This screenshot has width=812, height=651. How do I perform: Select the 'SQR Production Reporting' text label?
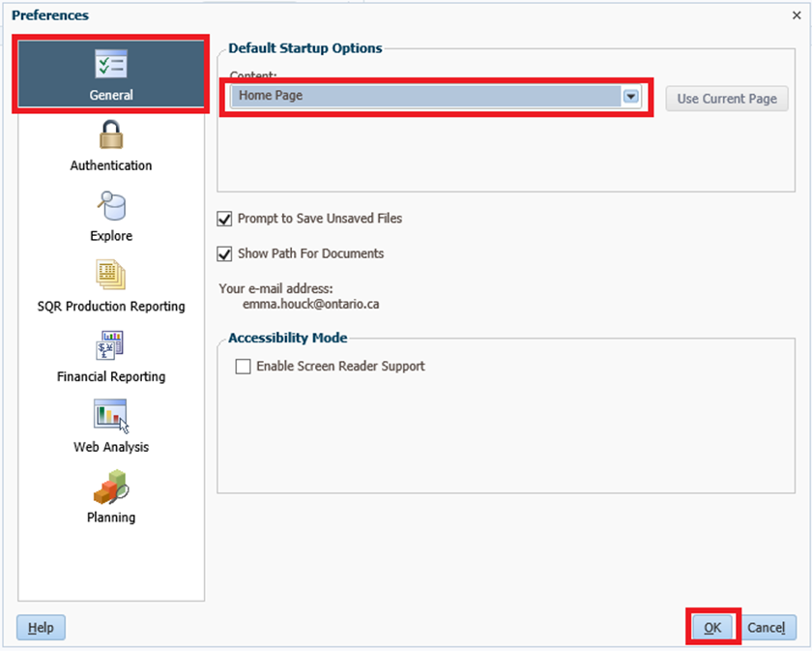111,307
